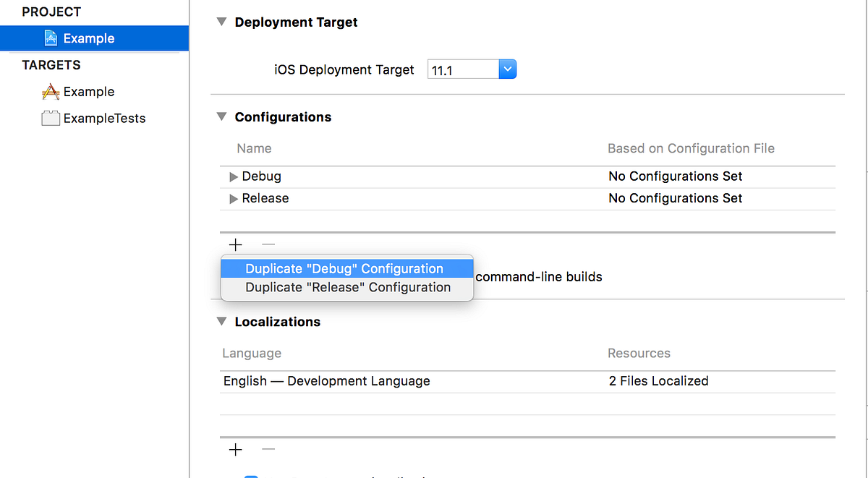The height and width of the screenshot is (478, 868).
Task: Click the add configuration plus icon
Action: 234,244
